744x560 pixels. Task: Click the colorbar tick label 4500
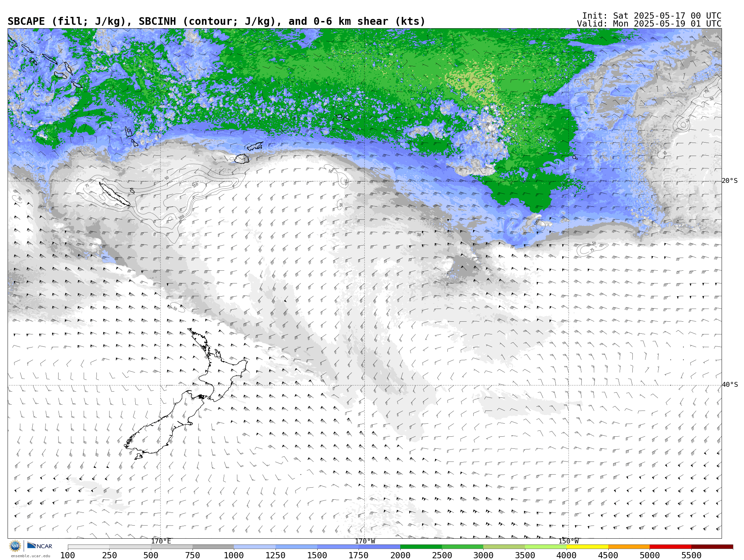coord(608,556)
